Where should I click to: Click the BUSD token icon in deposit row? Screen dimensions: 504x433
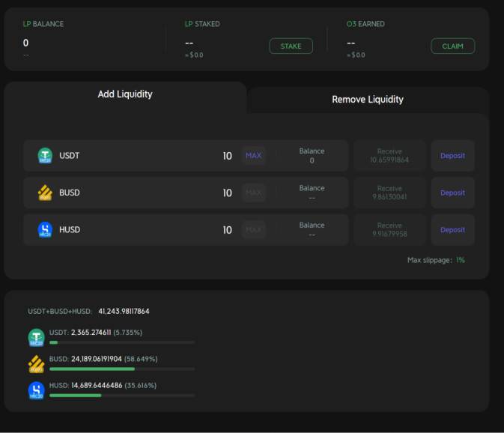click(45, 193)
